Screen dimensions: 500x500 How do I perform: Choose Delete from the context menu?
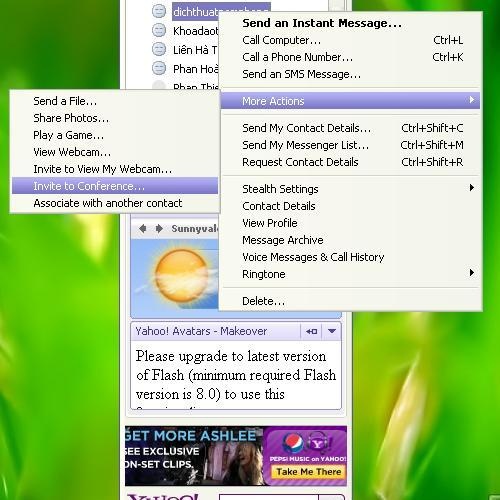pyautogui.click(x=350, y=301)
